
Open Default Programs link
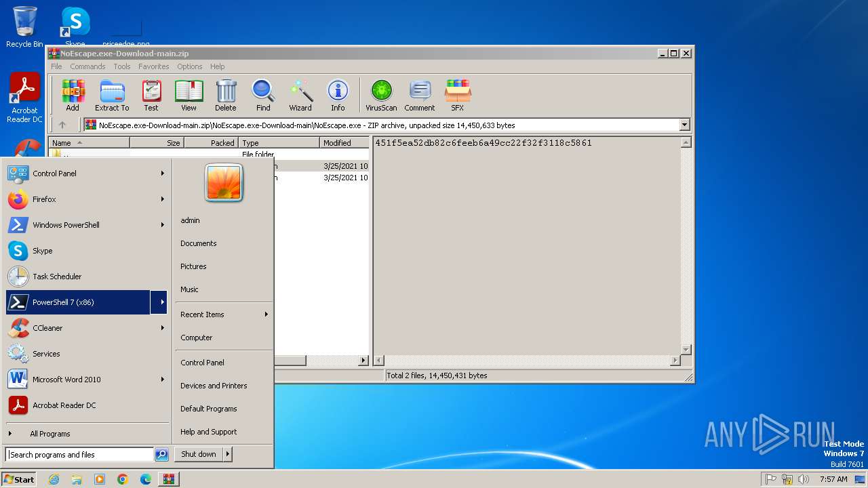209,409
